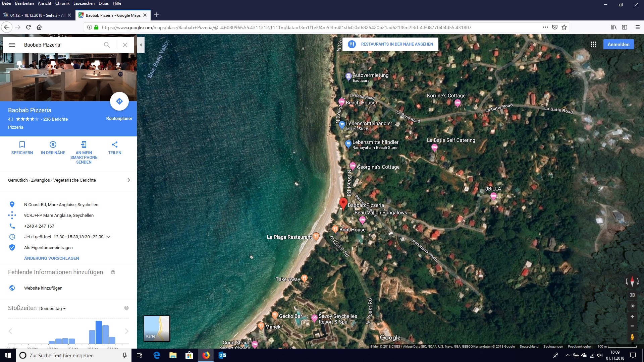Switch to Karte map layer thumbnail
Image resolution: width=644 pixels, height=362 pixels.
coord(157,328)
